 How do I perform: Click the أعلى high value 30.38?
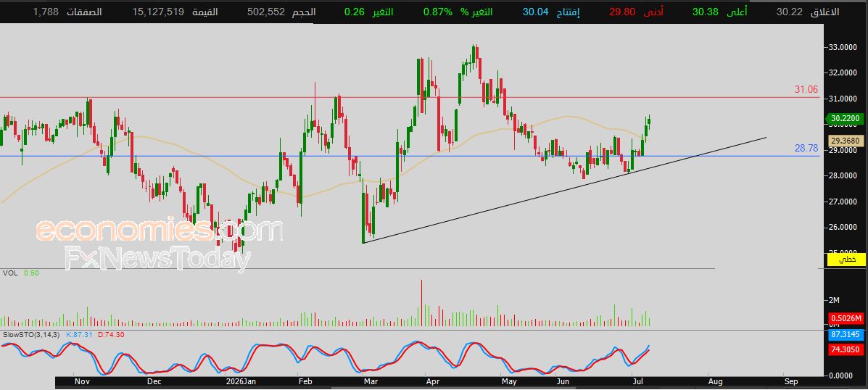click(x=706, y=12)
